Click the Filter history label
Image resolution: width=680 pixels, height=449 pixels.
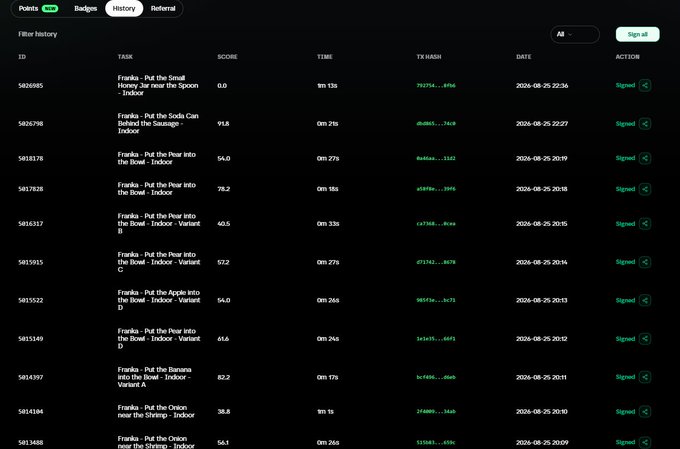(38, 34)
